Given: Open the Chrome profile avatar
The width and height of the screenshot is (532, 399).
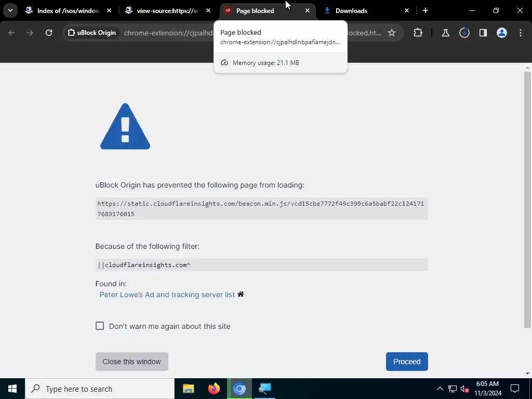Looking at the screenshot, I should pos(502,33).
